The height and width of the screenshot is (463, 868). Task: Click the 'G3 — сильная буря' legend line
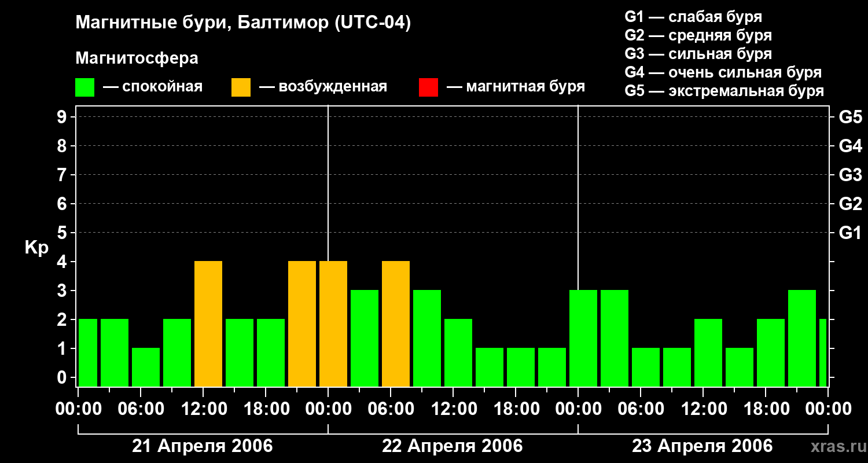tap(698, 54)
